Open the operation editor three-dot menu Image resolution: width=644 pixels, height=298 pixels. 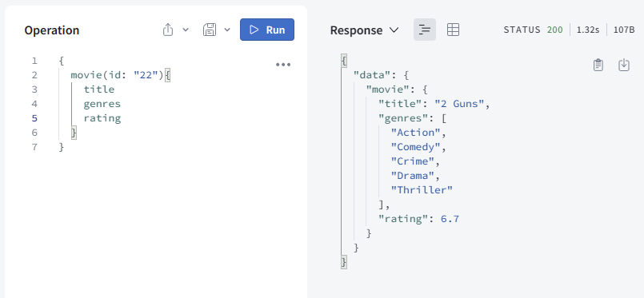283,65
